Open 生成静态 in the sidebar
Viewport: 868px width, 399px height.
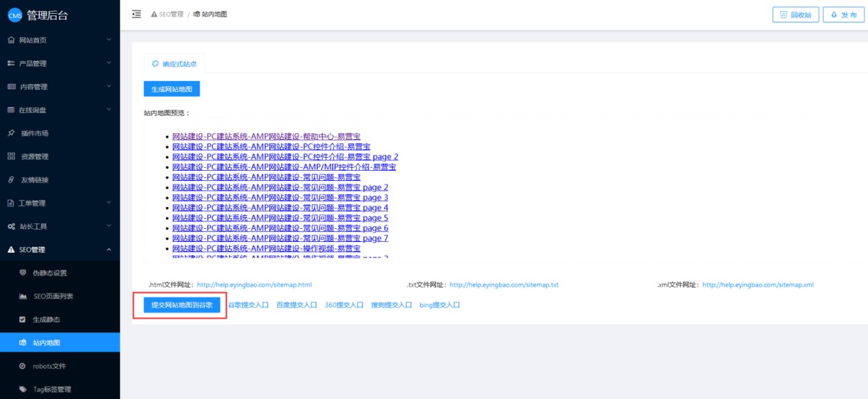point(60,319)
